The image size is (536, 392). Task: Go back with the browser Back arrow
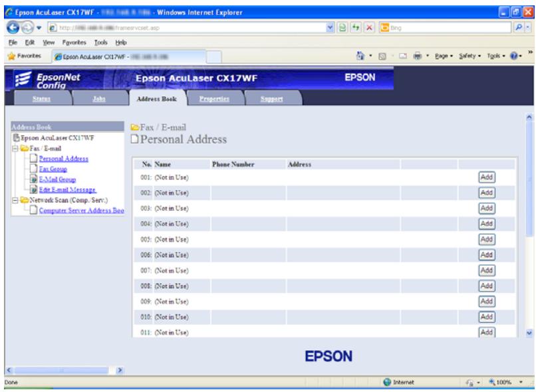(13, 27)
